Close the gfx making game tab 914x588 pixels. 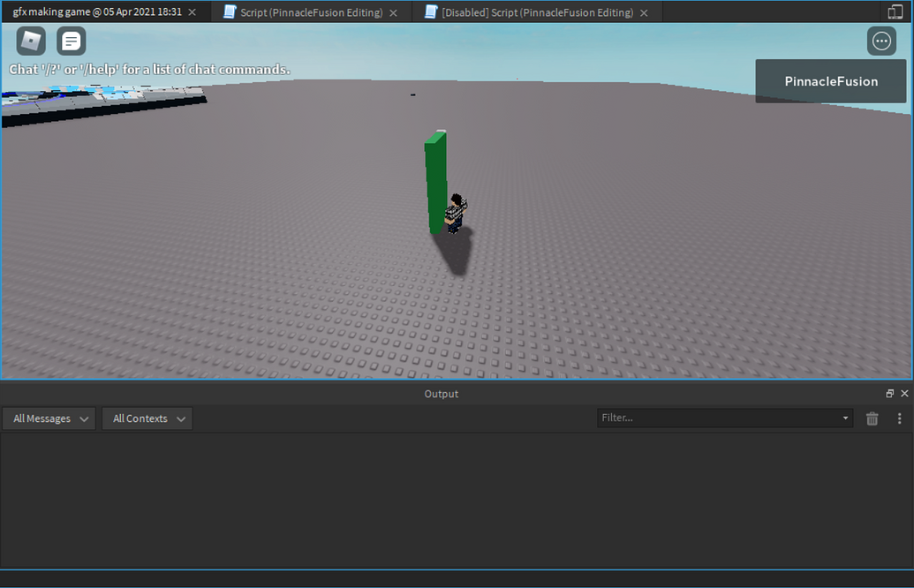[193, 12]
